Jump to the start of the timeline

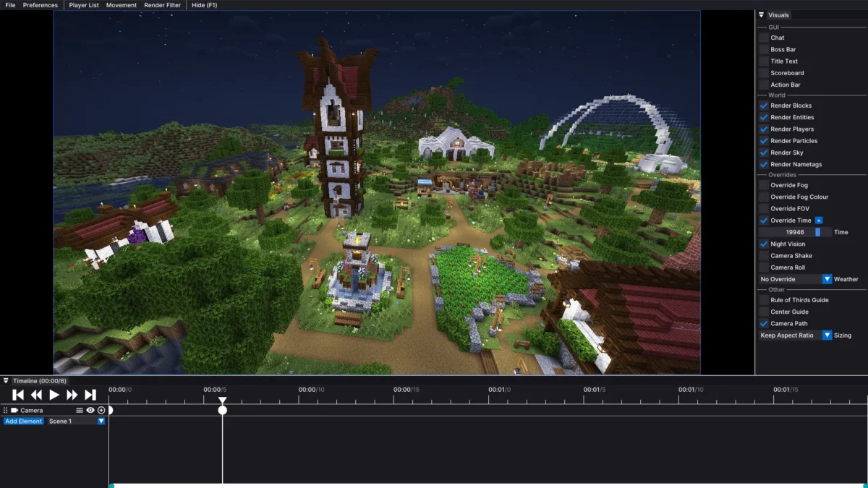(19, 395)
